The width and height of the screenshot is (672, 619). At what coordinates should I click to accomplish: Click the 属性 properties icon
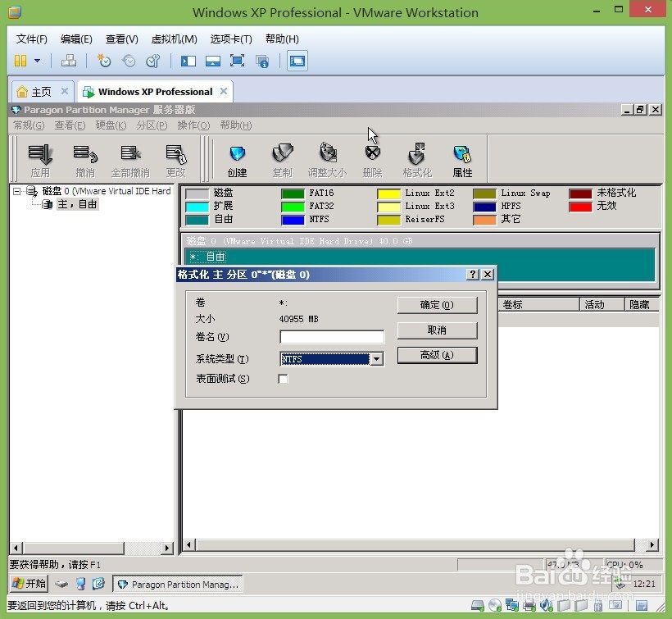tap(462, 161)
